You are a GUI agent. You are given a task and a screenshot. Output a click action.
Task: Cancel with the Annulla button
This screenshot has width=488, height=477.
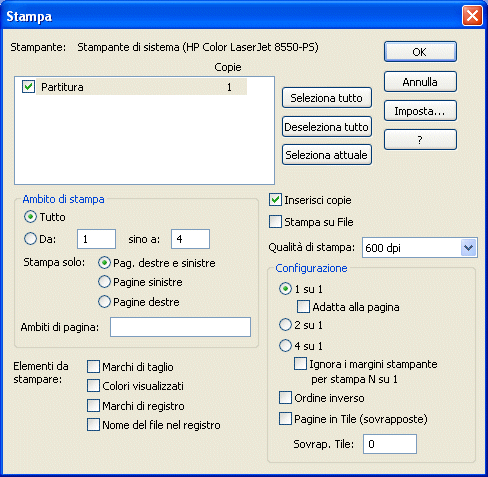click(x=420, y=81)
